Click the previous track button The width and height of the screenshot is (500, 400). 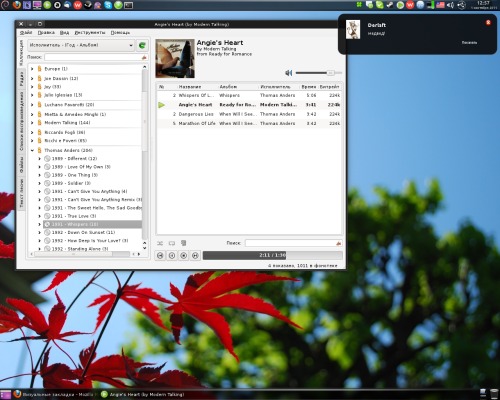160,256
